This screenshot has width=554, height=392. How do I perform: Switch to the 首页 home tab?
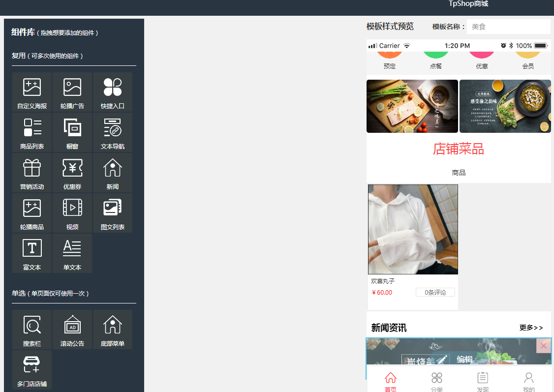391,382
